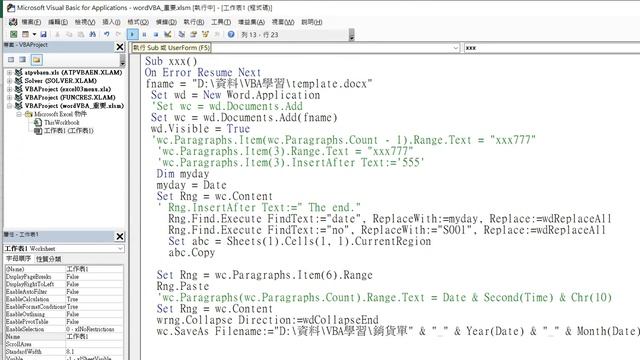Expand VBAProject (FUNCRES.XLAM) node

(9, 98)
